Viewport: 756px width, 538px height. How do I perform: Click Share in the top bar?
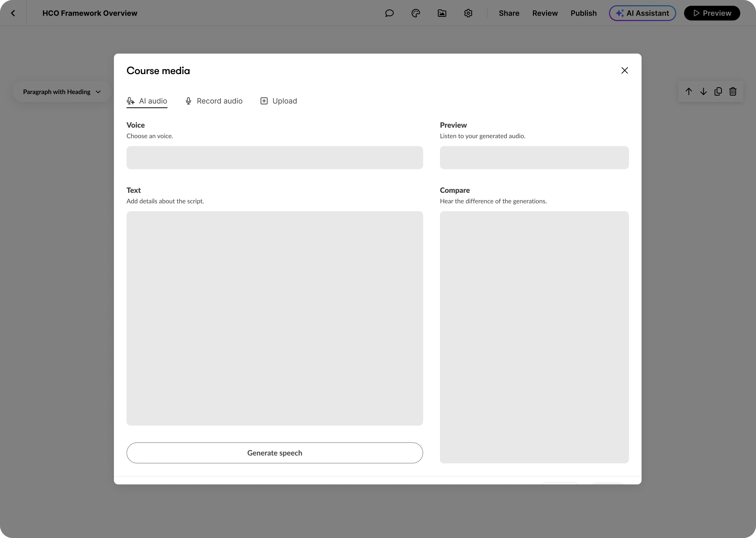pos(509,13)
